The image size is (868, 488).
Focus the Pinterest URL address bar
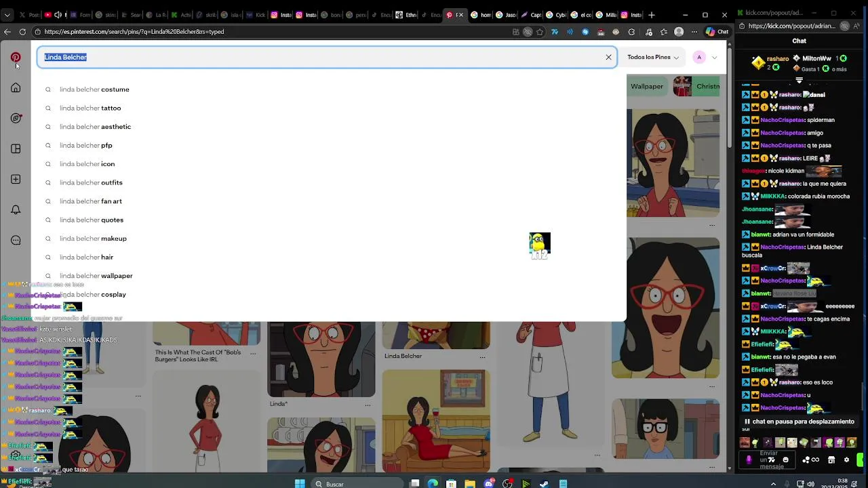click(x=271, y=32)
